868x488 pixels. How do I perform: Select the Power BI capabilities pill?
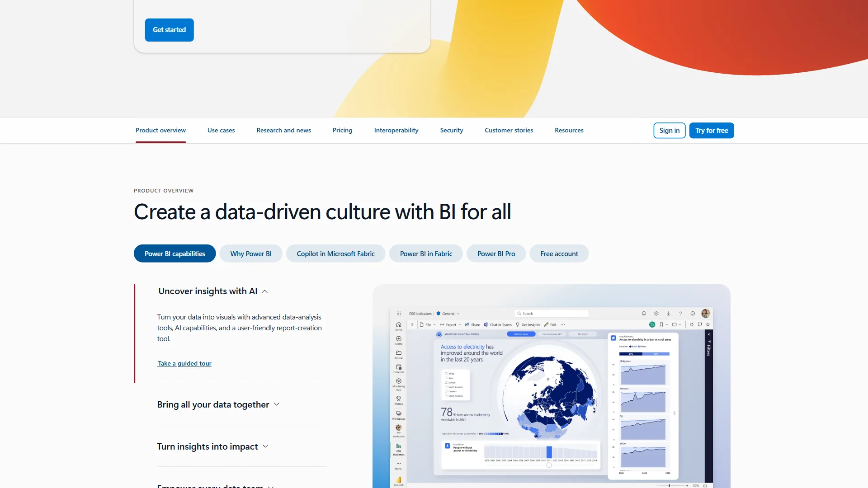(x=175, y=253)
